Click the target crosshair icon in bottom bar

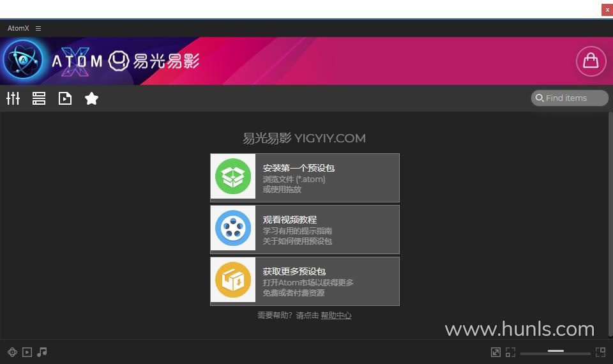click(x=12, y=353)
